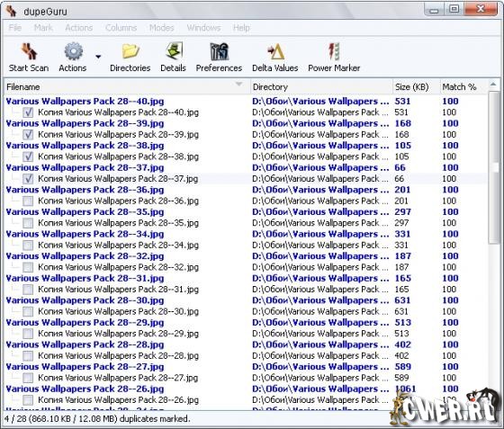This screenshot has width=504, height=429.
Task: Check Копия Various Wallpapers Pack 28--32.jpg
Action: pyautogui.click(x=28, y=267)
